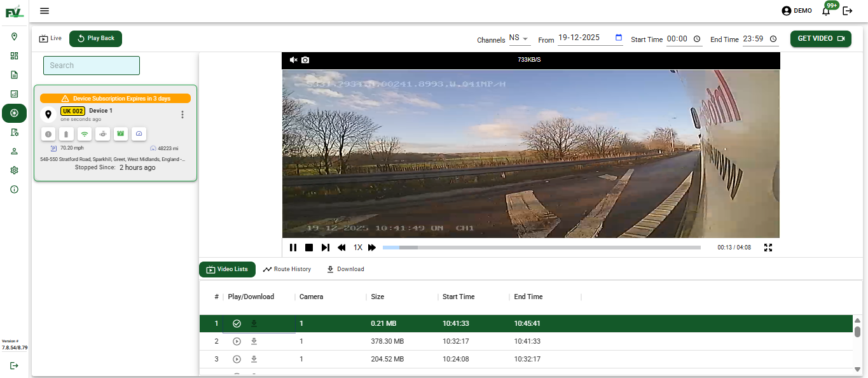Unmute the video audio speaker icon
868x378 pixels.
pyautogui.click(x=293, y=60)
